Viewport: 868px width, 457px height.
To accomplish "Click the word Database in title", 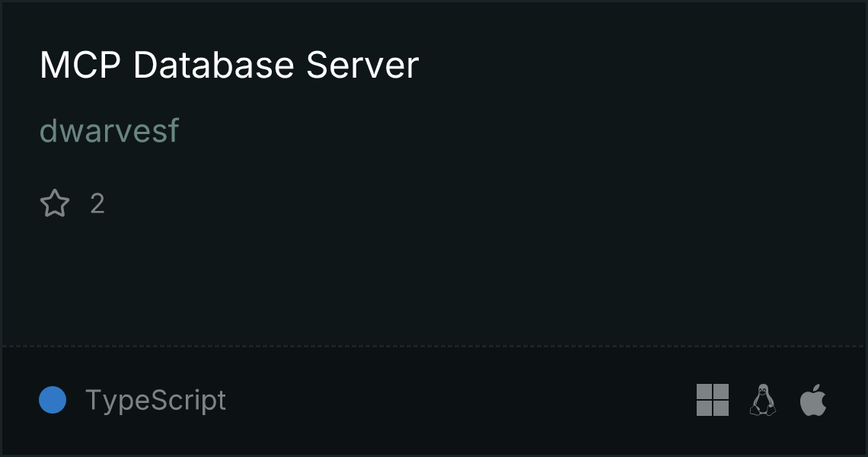I will point(213,65).
